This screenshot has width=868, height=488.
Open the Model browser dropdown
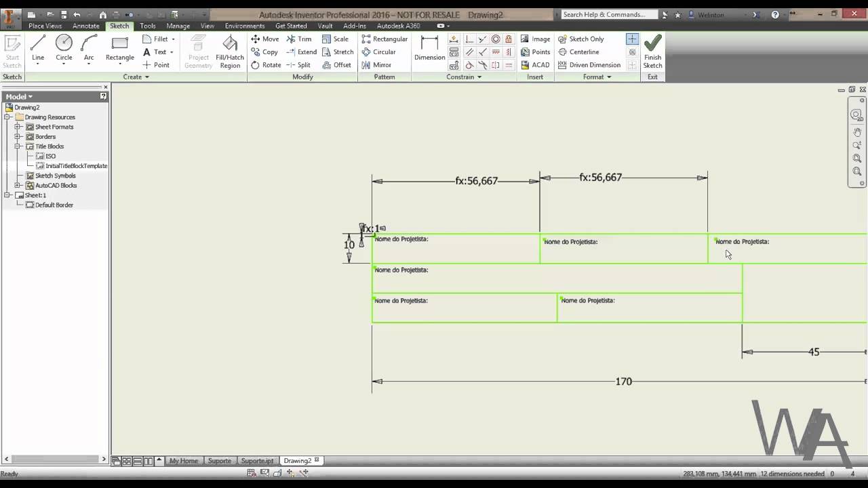click(x=19, y=96)
